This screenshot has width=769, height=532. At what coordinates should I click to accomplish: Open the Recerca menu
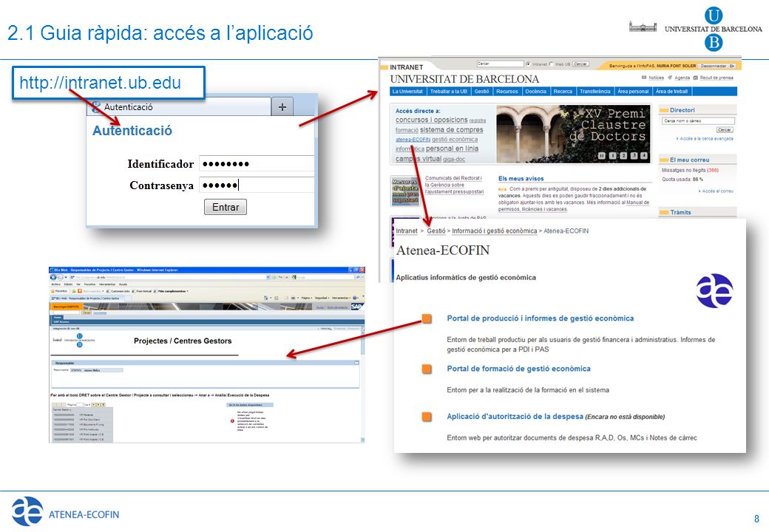(563, 91)
